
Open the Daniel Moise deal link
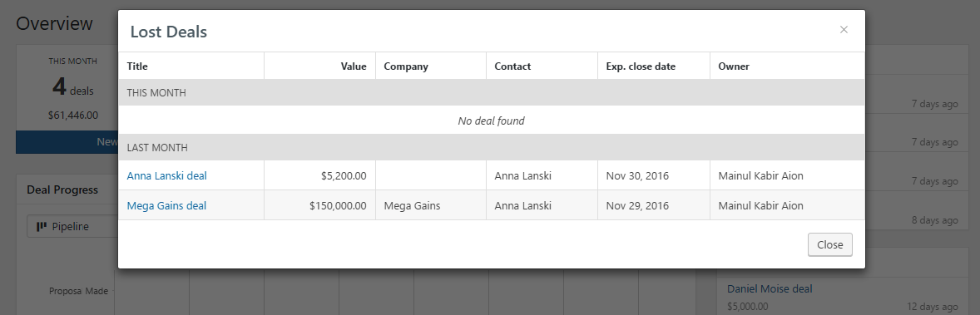click(x=770, y=288)
